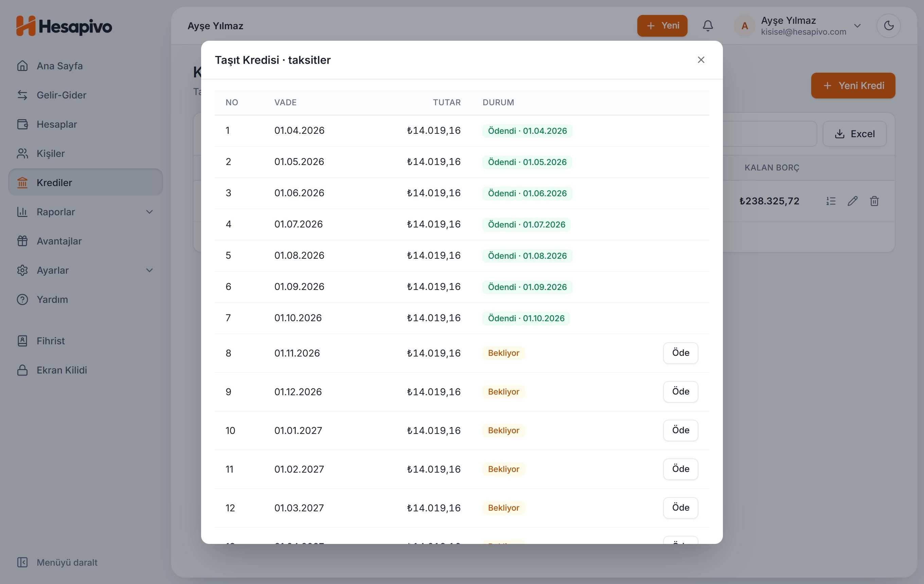Click the Raporlar chart icon
924x584 pixels.
(22, 212)
